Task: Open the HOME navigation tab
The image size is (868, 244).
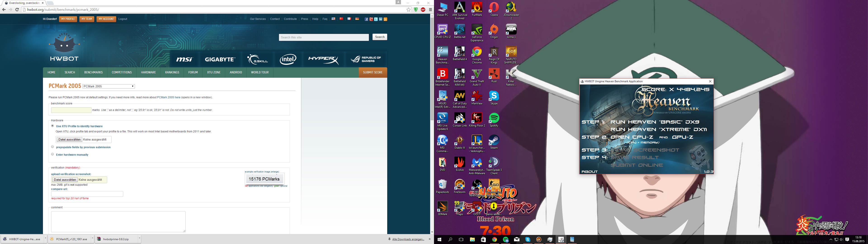Action: pos(52,73)
